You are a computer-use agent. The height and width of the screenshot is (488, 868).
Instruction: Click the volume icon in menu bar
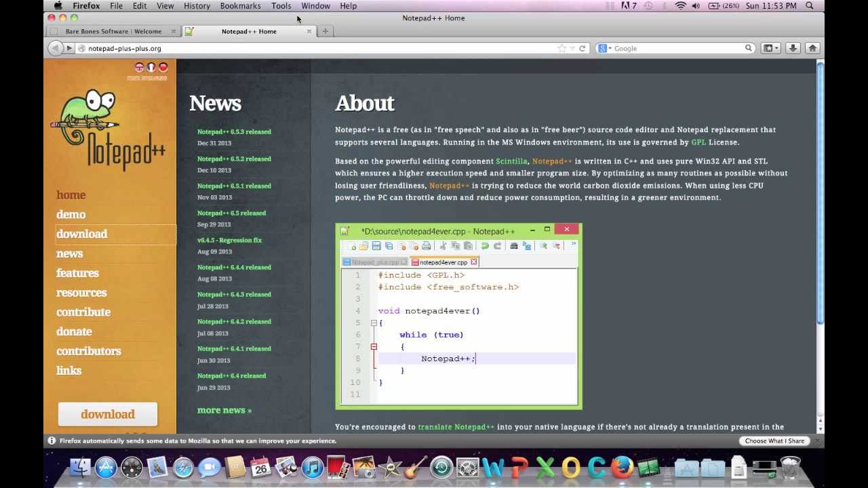[x=696, y=5]
